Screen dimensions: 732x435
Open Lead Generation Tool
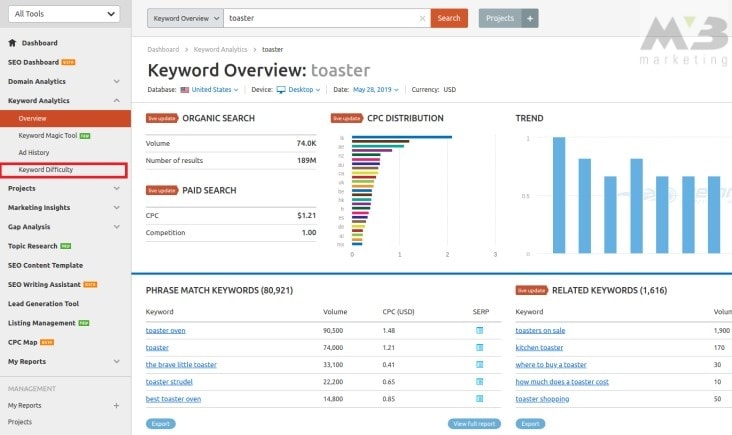coord(43,303)
